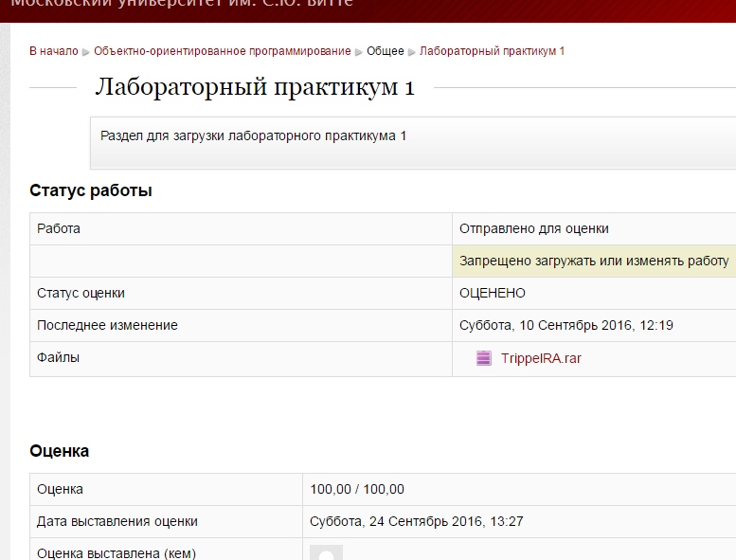Download the TrippelRA.rar file

point(541,358)
